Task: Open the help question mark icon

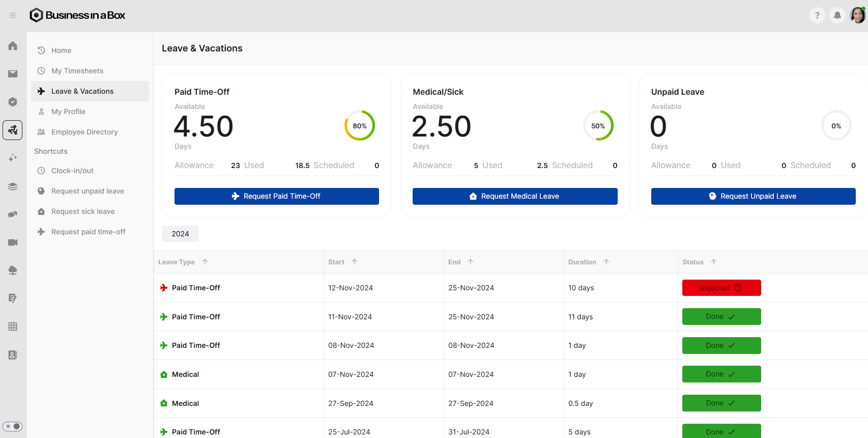Action: point(817,15)
